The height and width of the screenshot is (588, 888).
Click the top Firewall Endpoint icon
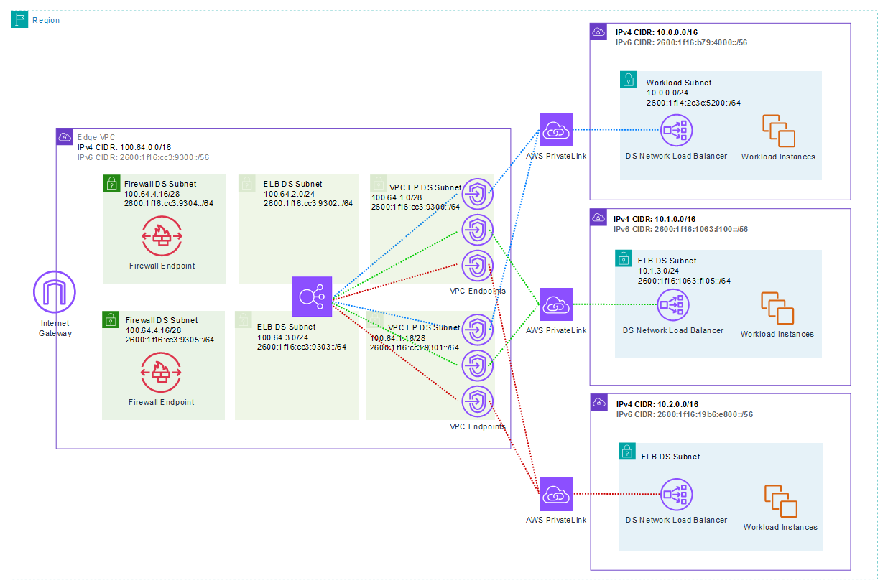pyautogui.click(x=164, y=235)
